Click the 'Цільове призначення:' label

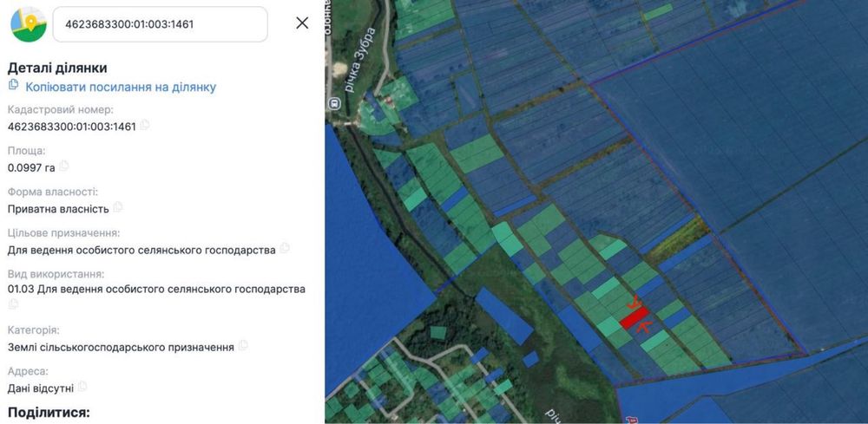(x=63, y=232)
